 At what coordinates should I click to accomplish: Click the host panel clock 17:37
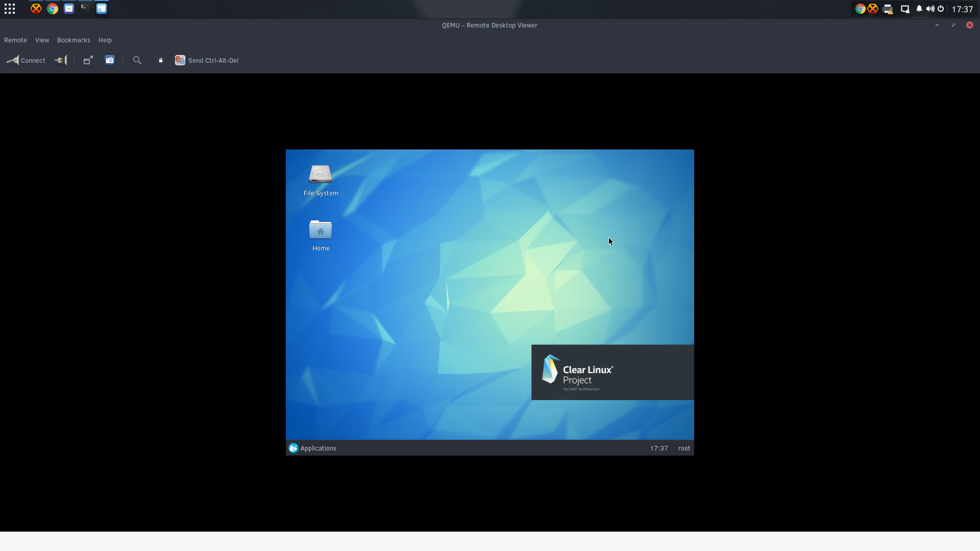(x=962, y=9)
